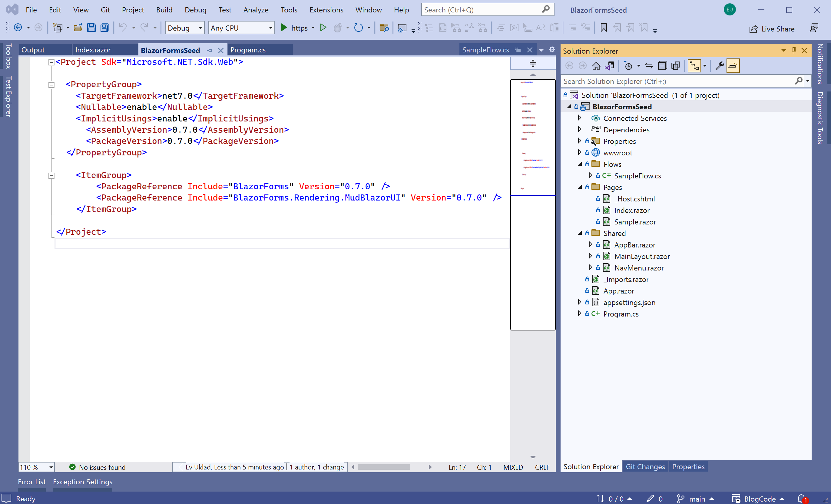
Task: Collapse the Flows folder
Action: point(580,164)
